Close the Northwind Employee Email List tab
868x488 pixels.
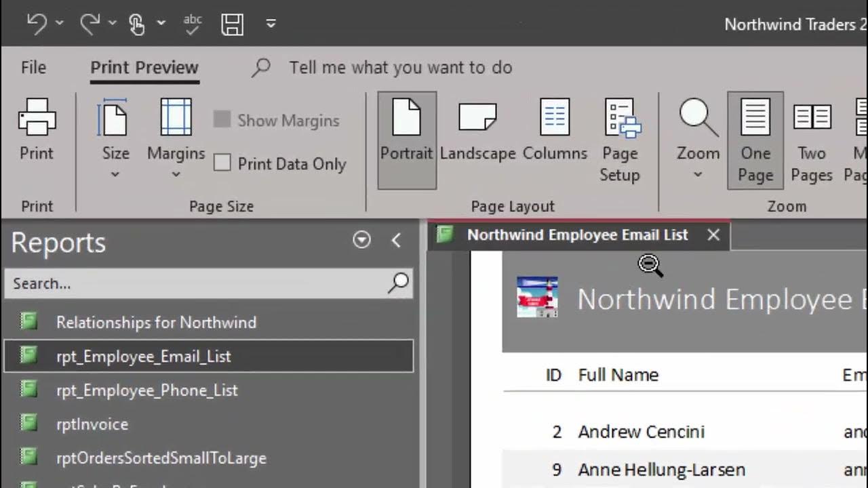coord(713,235)
